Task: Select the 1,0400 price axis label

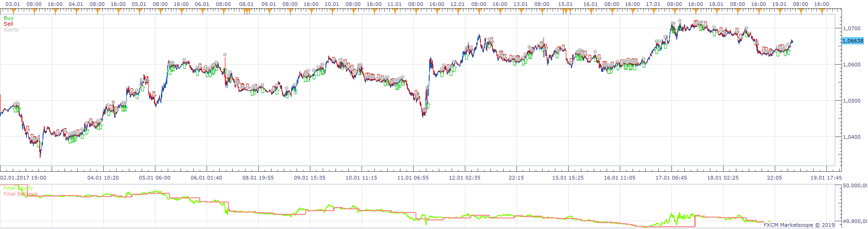Action: [x=852, y=137]
